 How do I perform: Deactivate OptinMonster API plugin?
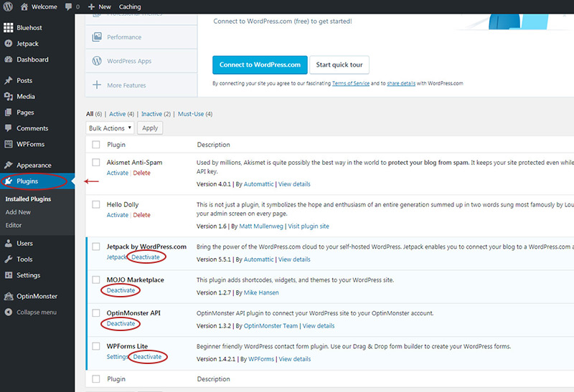point(121,324)
